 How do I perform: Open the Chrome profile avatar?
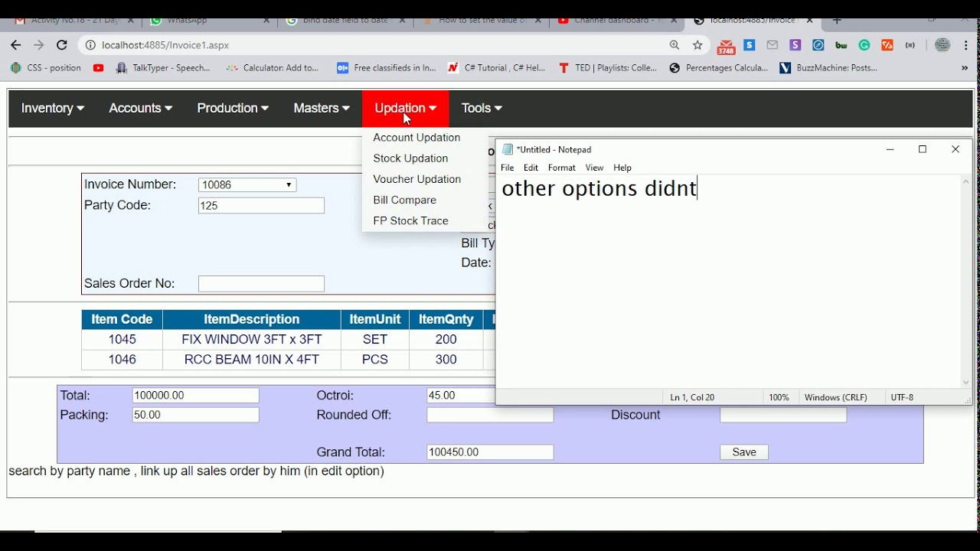pyautogui.click(x=942, y=45)
